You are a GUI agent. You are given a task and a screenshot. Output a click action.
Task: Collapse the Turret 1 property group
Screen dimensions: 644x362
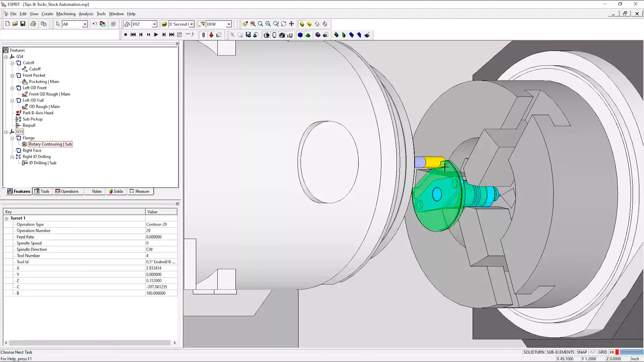pos(7,218)
